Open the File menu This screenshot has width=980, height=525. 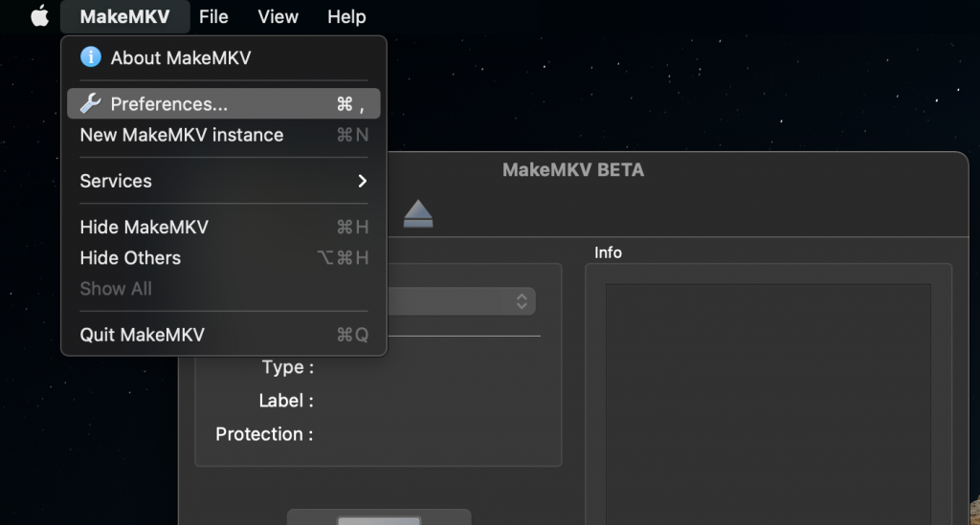pyautogui.click(x=213, y=16)
